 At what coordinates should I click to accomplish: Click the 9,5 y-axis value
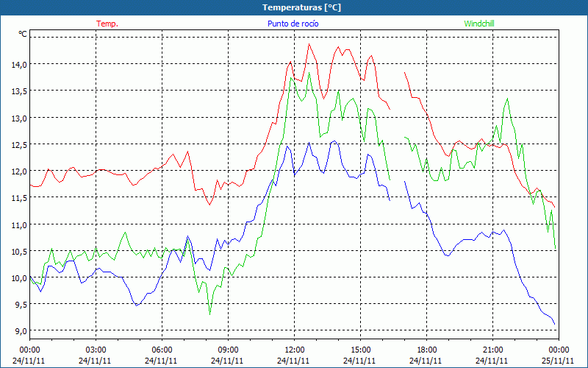click(x=21, y=305)
